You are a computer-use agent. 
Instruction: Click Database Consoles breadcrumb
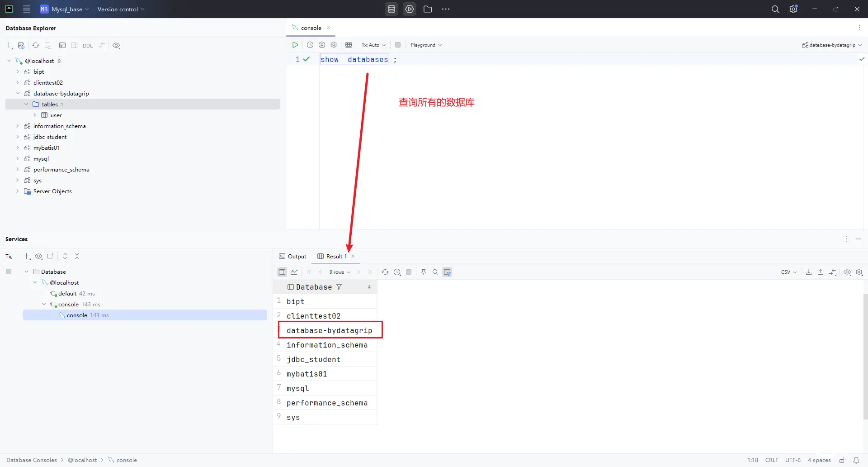click(x=32, y=460)
